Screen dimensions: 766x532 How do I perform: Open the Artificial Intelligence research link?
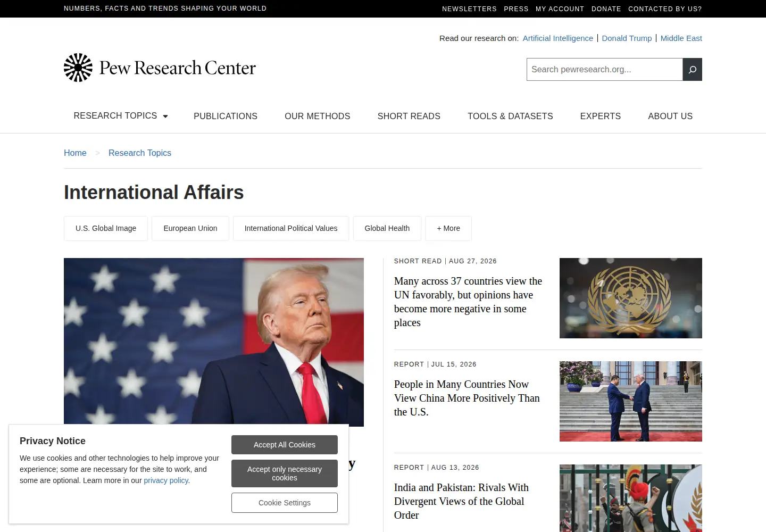click(x=558, y=38)
